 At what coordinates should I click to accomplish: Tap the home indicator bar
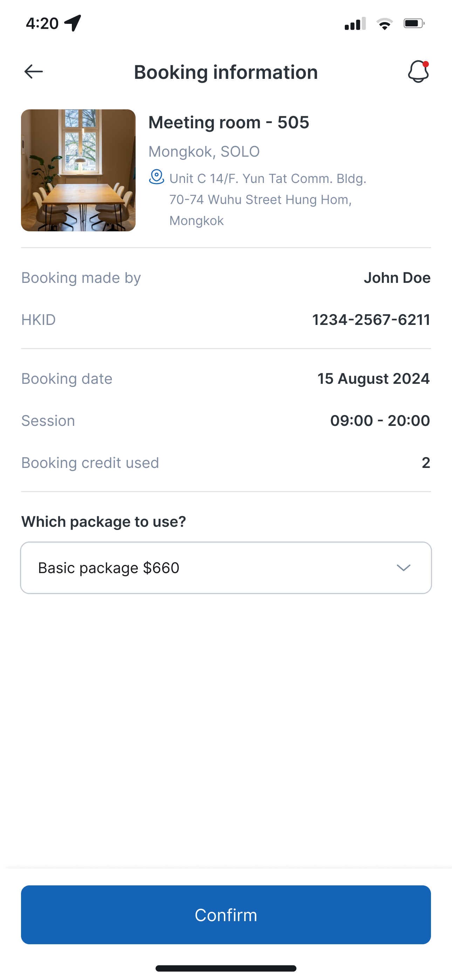[226, 968]
